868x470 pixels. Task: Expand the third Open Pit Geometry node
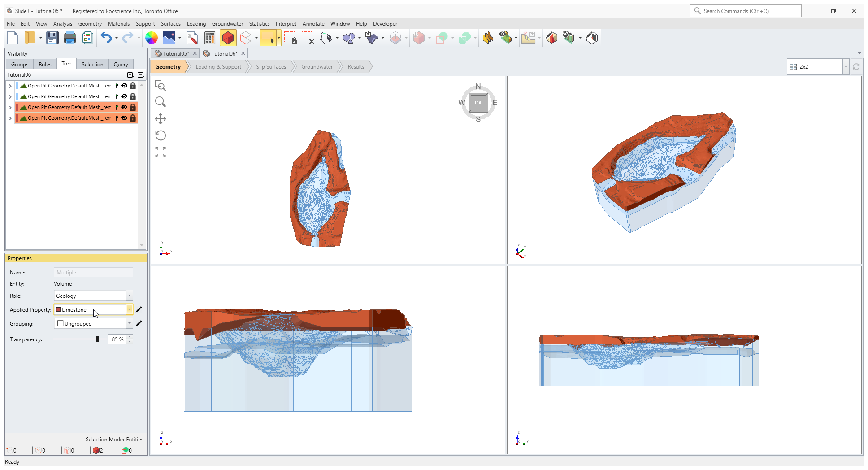coord(10,107)
